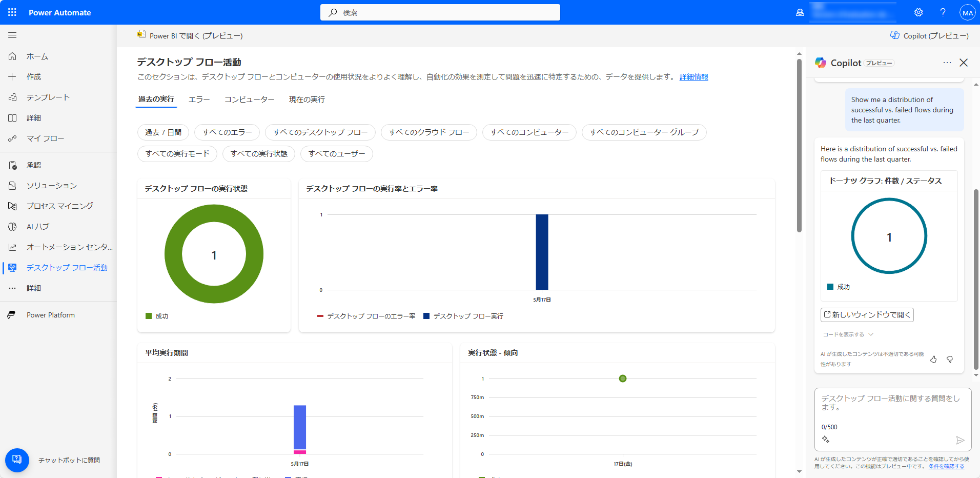Click the green data point on trend chart
This screenshot has width=980, height=478.
(623, 379)
